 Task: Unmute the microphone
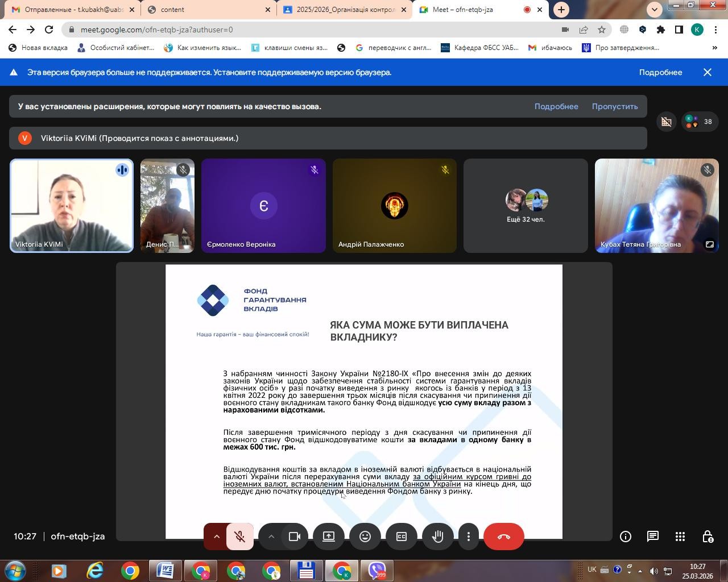pos(240,537)
